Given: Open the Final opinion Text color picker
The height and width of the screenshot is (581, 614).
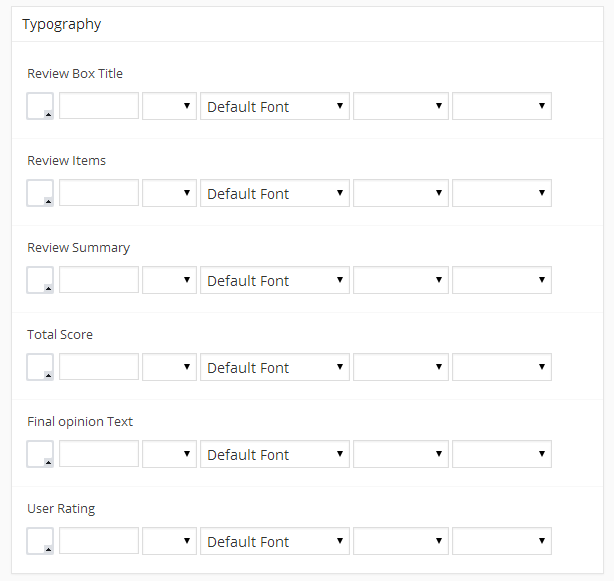Looking at the screenshot, I should tap(40, 454).
